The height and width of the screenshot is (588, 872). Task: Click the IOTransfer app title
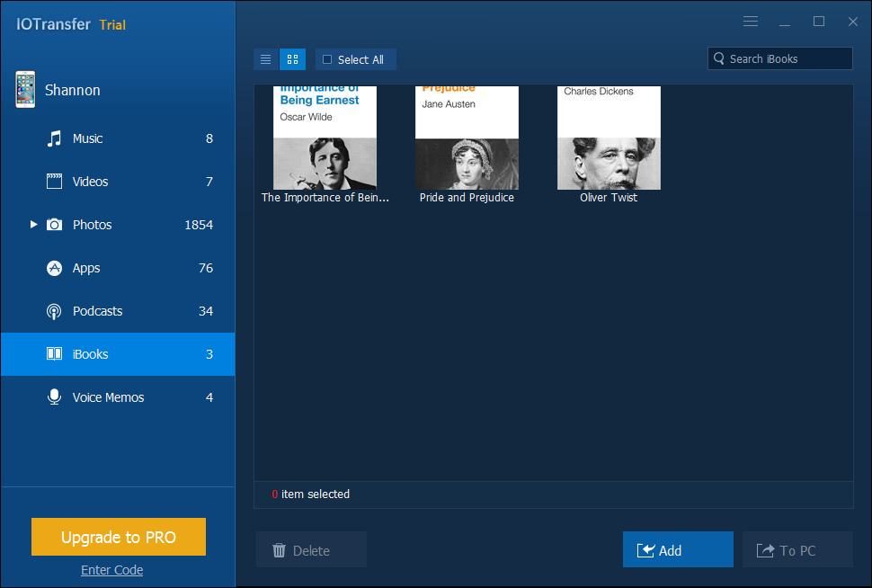[x=53, y=24]
